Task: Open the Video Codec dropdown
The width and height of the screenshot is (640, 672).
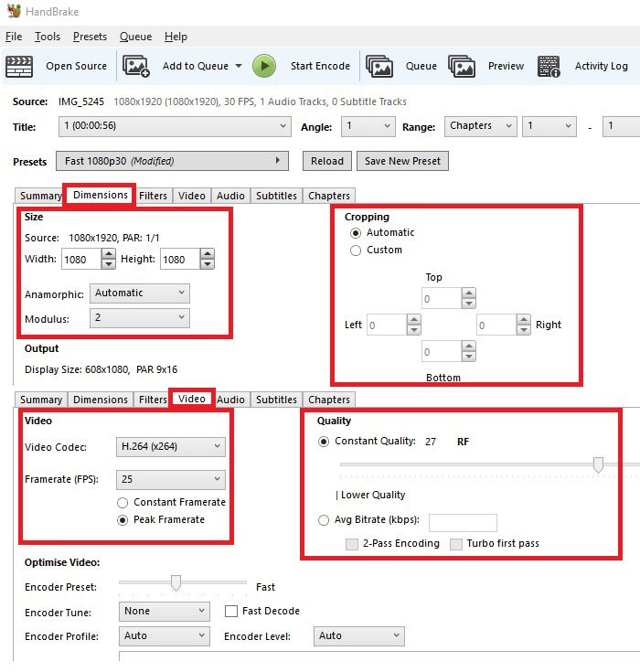Action: pos(171,447)
